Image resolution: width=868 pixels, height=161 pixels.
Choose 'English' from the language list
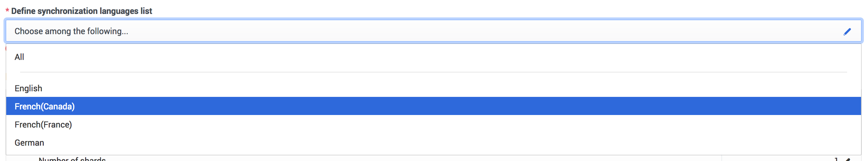(x=28, y=89)
